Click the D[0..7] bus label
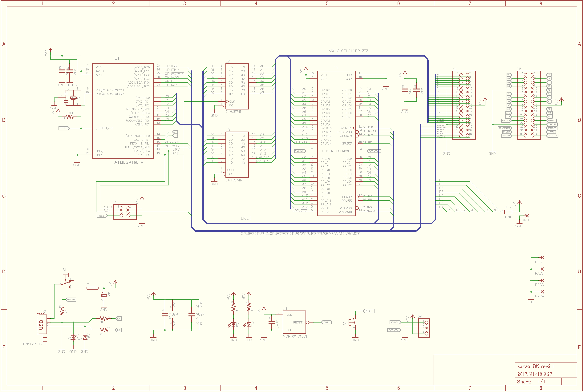The height and width of the screenshot is (392, 583). (x=246, y=218)
